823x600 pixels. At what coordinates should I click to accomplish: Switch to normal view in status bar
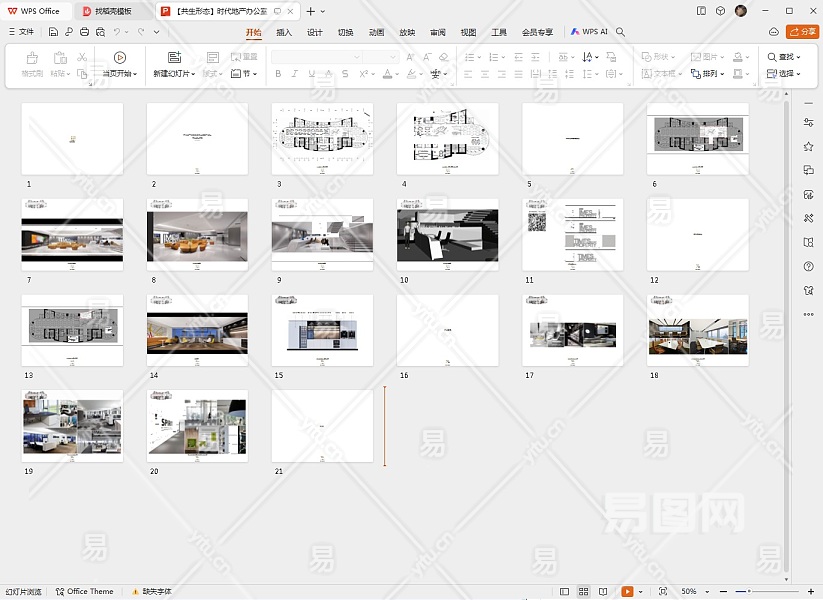(x=565, y=591)
